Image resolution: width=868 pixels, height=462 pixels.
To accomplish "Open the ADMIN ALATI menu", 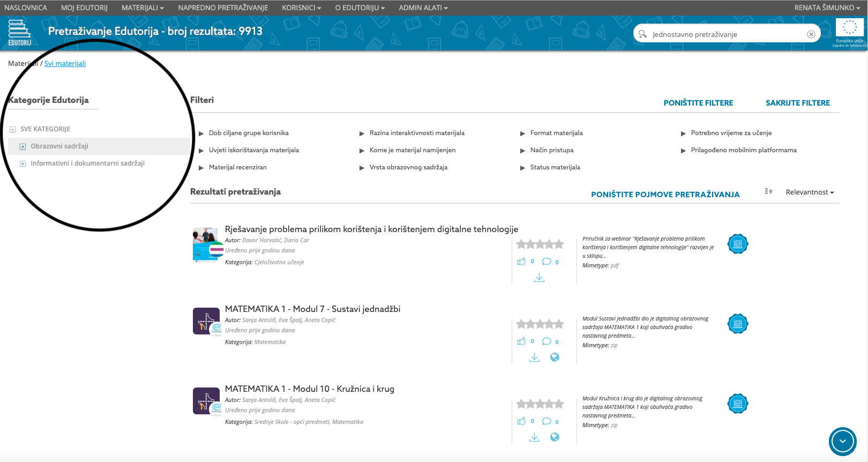I will [423, 8].
